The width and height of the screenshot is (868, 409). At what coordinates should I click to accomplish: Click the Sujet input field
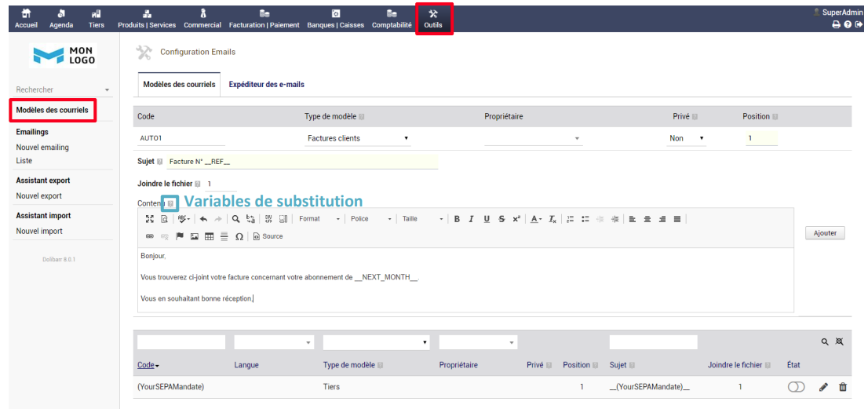[301, 162]
